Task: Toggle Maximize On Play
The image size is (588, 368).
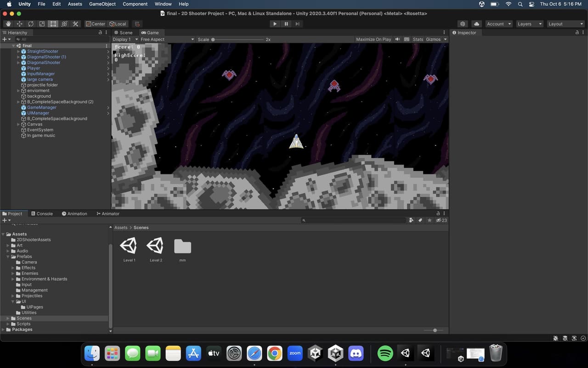Action: pyautogui.click(x=373, y=40)
